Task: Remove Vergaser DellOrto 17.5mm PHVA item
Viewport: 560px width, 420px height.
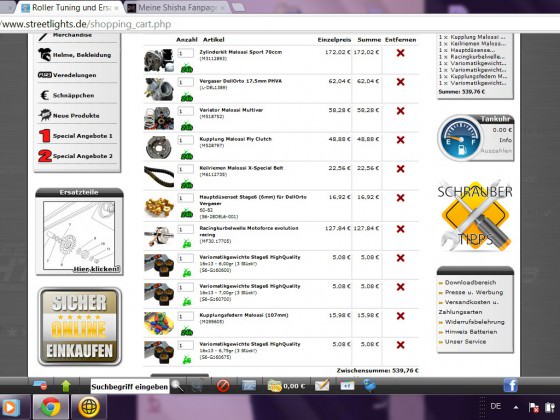Action: click(400, 82)
